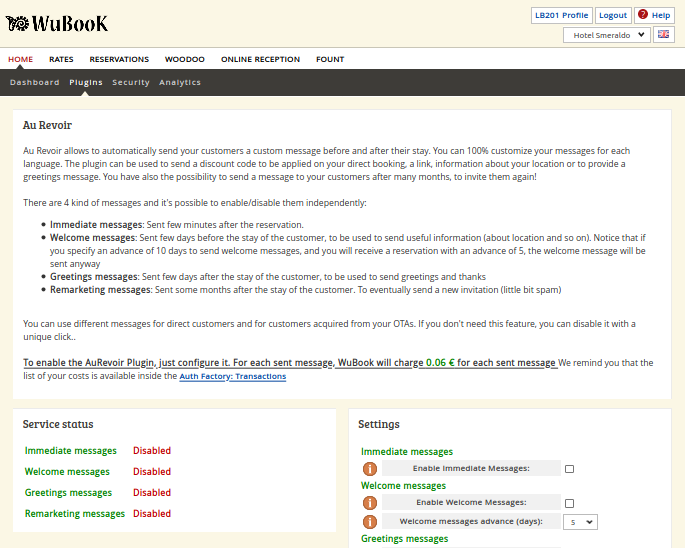Viewport: 685px width, 548px height.
Task: Open the Hotel Smeraldo property dropdown
Action: click(607, 35)
